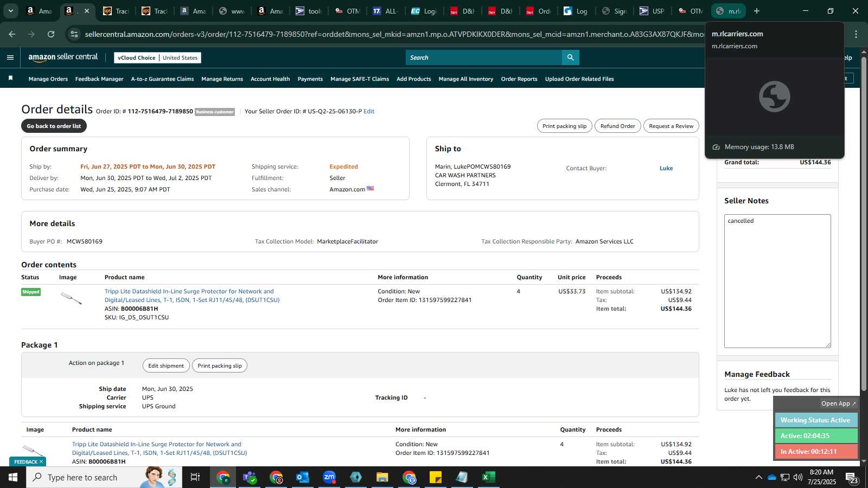Screen dimensions: 868x488
Task: Click into the Seller Notes text area
Action: 777,281
